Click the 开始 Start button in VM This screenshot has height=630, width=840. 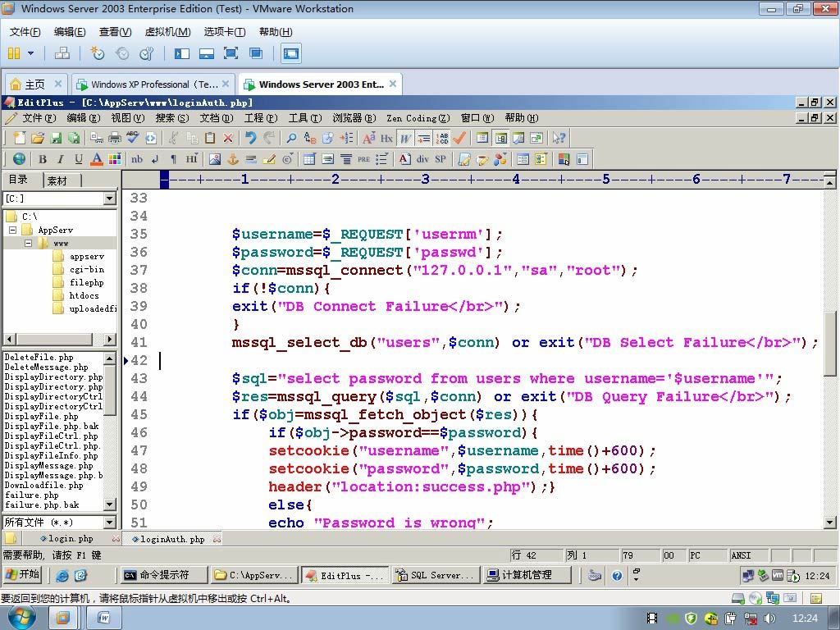coord(22,575)
